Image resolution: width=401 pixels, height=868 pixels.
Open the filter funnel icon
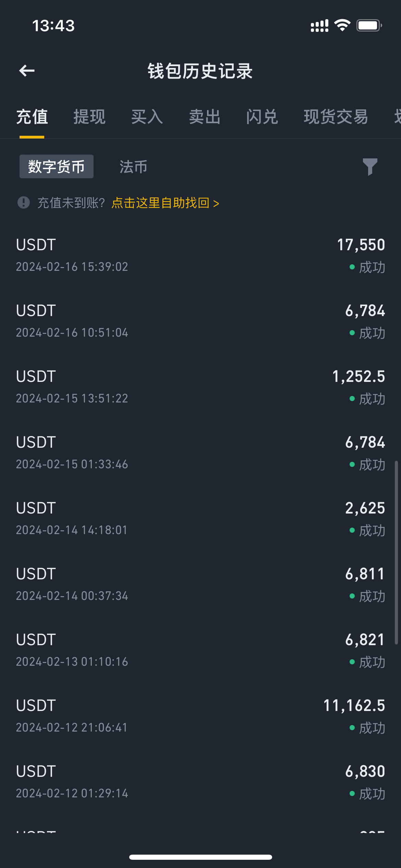370,167
